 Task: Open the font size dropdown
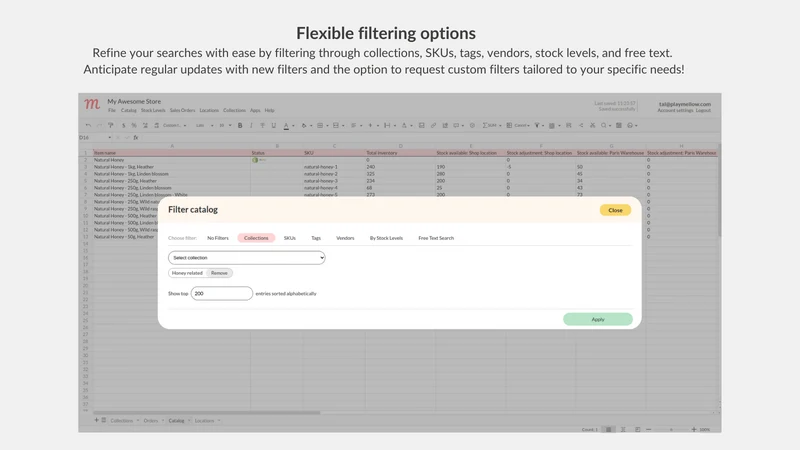[x=225, y=126]
